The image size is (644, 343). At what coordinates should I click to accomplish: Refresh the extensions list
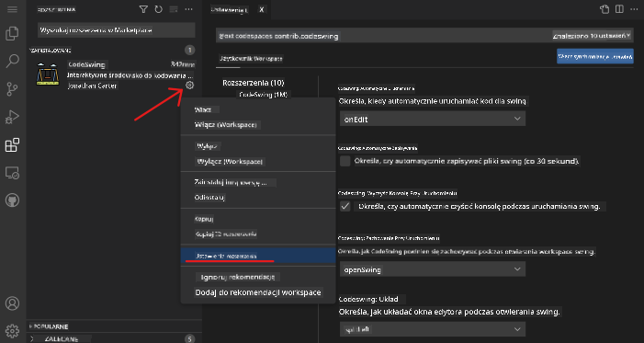(x=158, y=9)
